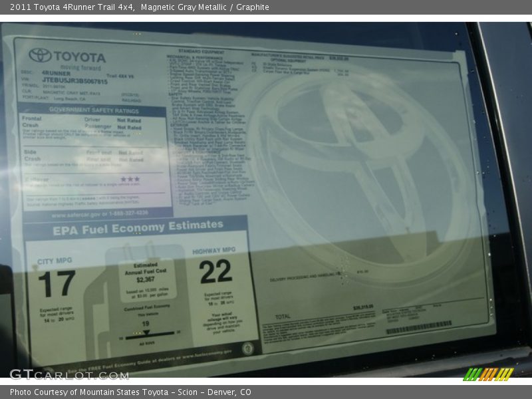
Task: Click the highway mileage number '22'
Action: click(x=215, y=271)
